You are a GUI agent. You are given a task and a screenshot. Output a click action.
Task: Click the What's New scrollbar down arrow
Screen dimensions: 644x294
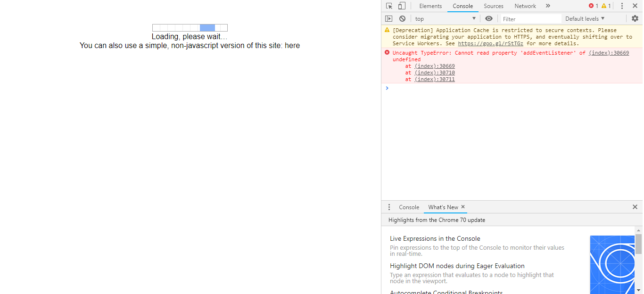click(638, 290)
